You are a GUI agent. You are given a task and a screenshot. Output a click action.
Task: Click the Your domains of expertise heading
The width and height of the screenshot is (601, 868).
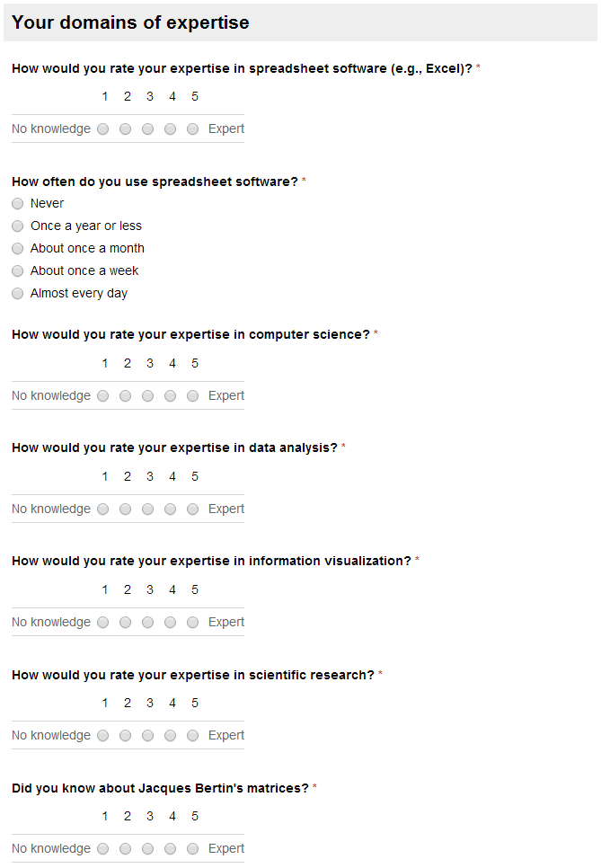click(x=130, y=22)
